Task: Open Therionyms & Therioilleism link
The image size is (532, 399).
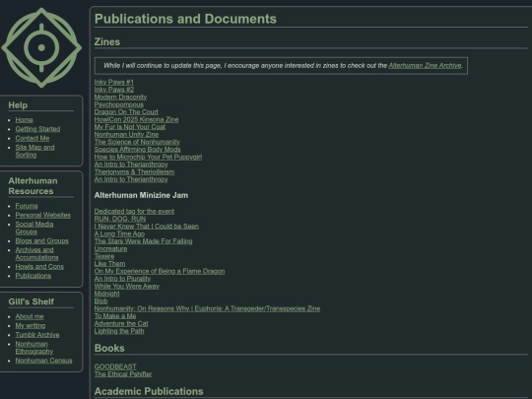Action: pyautogui.click(x=134, y=171)
